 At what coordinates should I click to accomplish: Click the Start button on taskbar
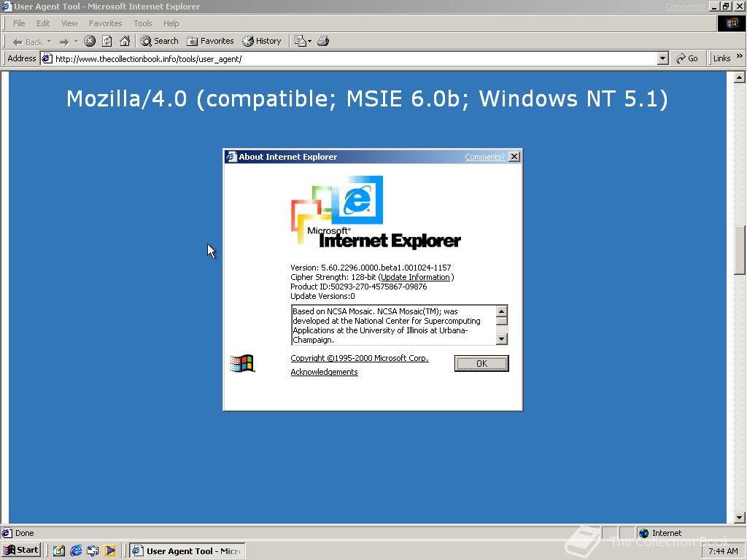coord(21,550)
